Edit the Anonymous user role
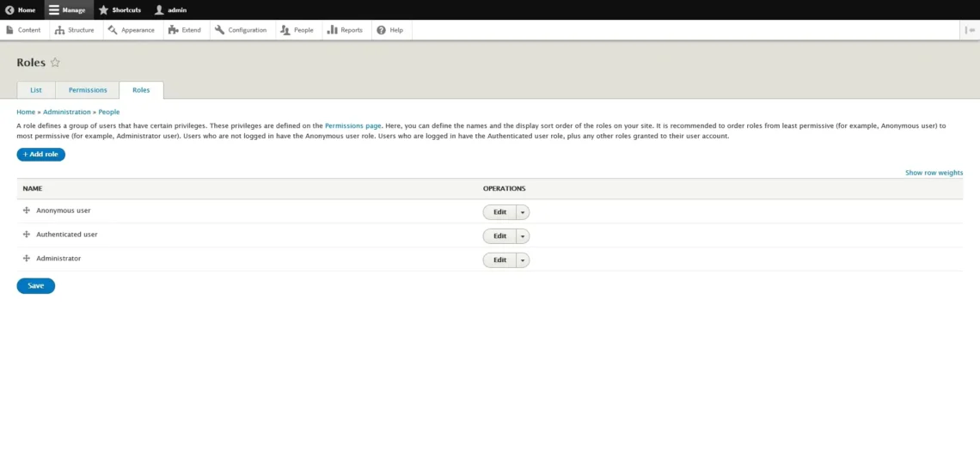Screen dimensions: 980x476 pyautogui.click(x=499, y=212)
